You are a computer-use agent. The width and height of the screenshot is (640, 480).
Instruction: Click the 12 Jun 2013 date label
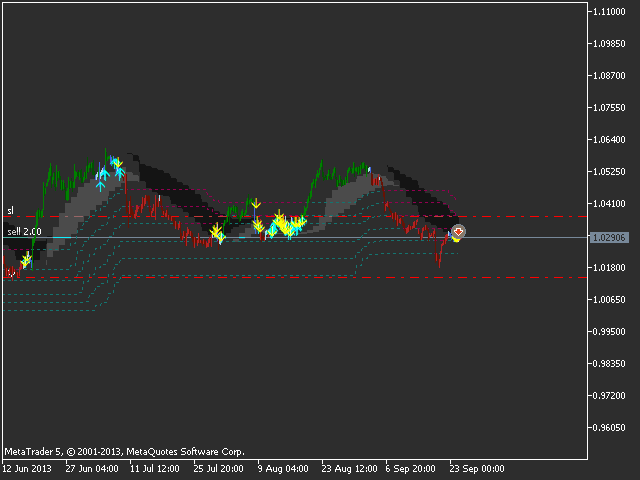pos(27,469)
